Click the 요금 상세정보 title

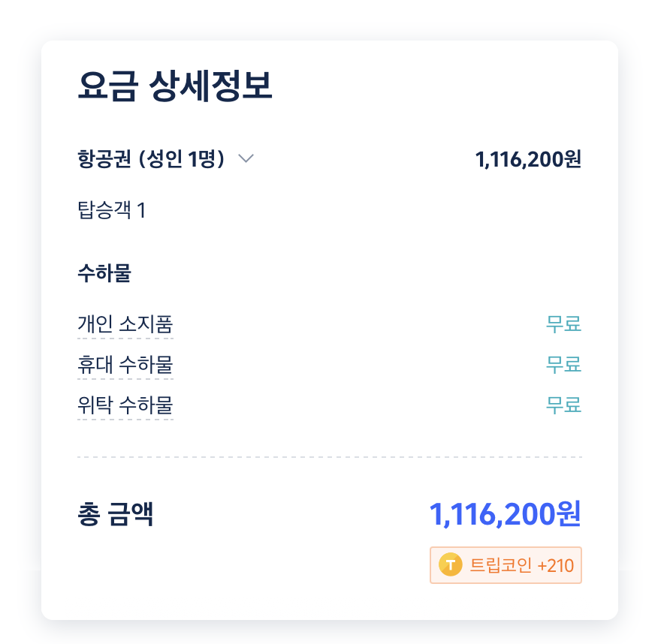[x=175, y=86]
